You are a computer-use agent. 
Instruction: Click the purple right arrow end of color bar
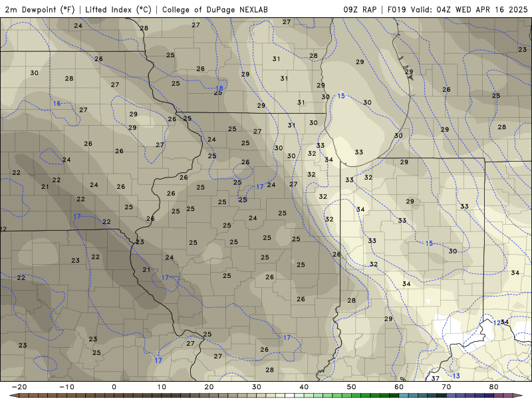[519, 396]
